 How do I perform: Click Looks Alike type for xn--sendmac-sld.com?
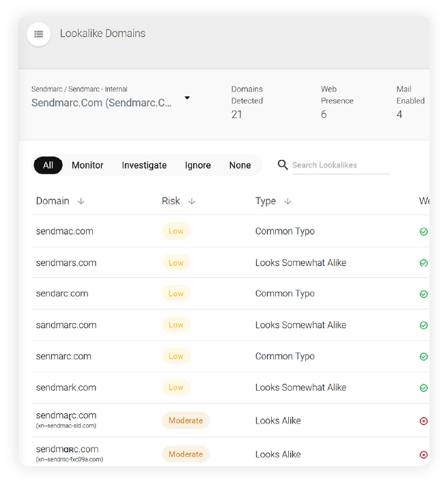click(278, 421)
